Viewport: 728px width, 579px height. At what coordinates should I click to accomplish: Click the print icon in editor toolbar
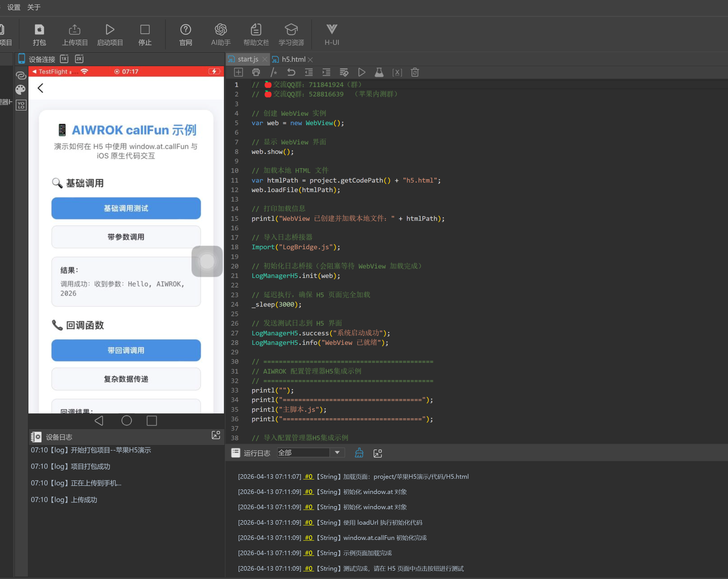coord(256,72)
